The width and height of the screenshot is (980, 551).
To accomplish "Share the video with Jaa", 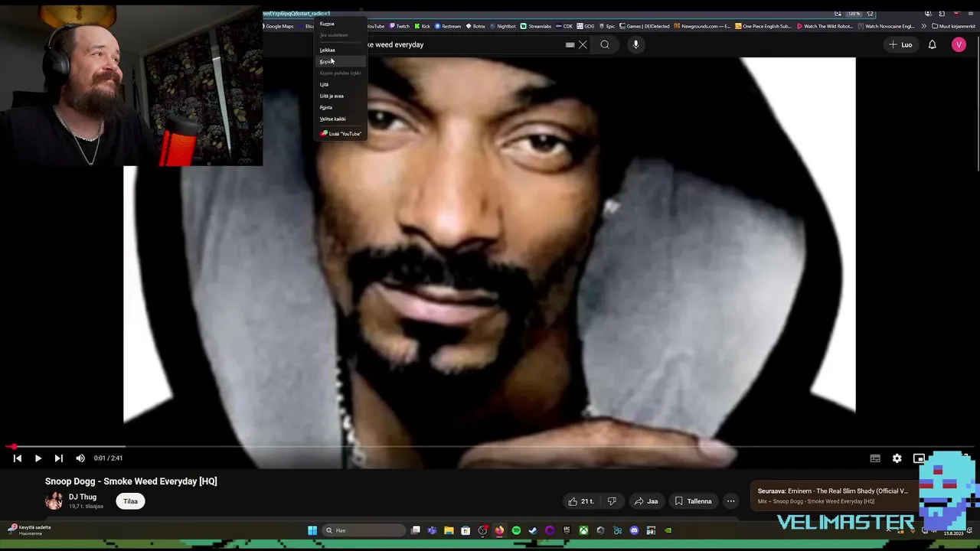I will (x=645, y=501).
